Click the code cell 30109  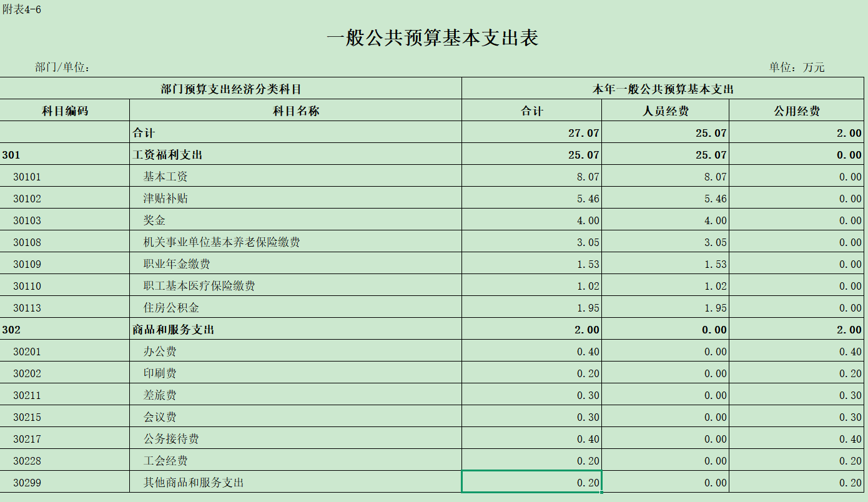pyautogui.click(x=65, y=263)
